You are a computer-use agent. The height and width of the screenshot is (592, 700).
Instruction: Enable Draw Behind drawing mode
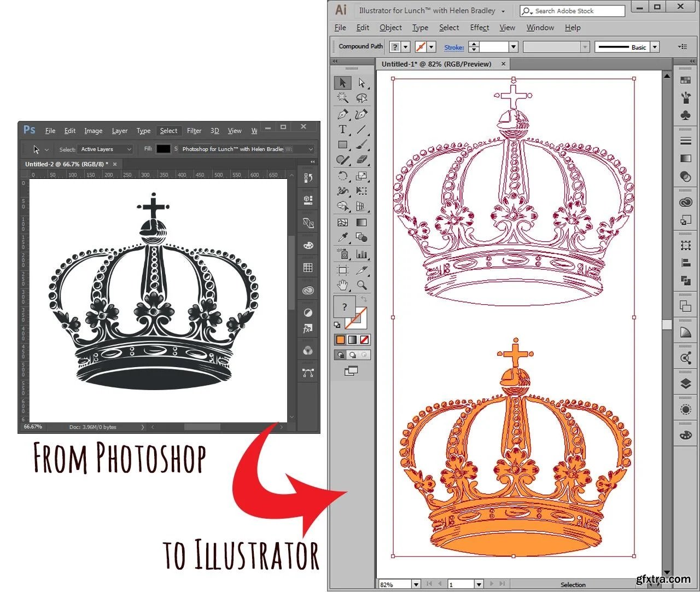[353, 355]
